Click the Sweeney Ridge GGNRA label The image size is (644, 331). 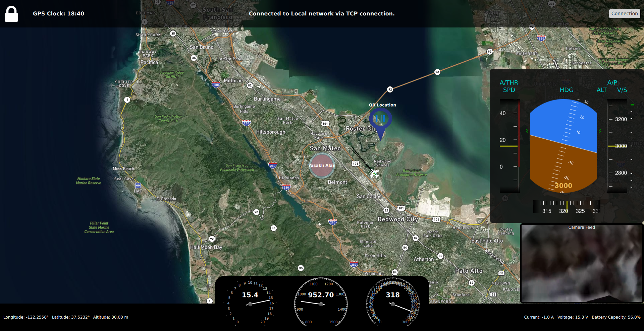pyautogui.click(x=172, y=74)
